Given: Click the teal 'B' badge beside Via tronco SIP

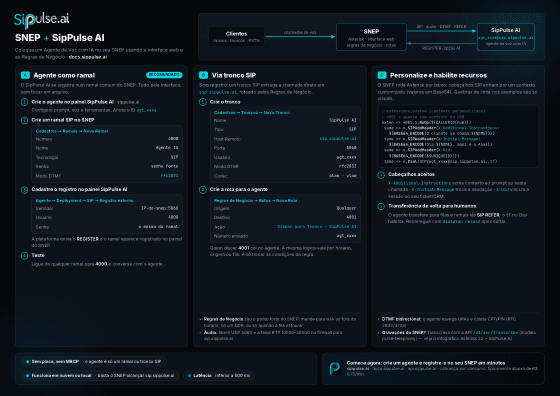Looking at the screenshot, I should point(203,75).
